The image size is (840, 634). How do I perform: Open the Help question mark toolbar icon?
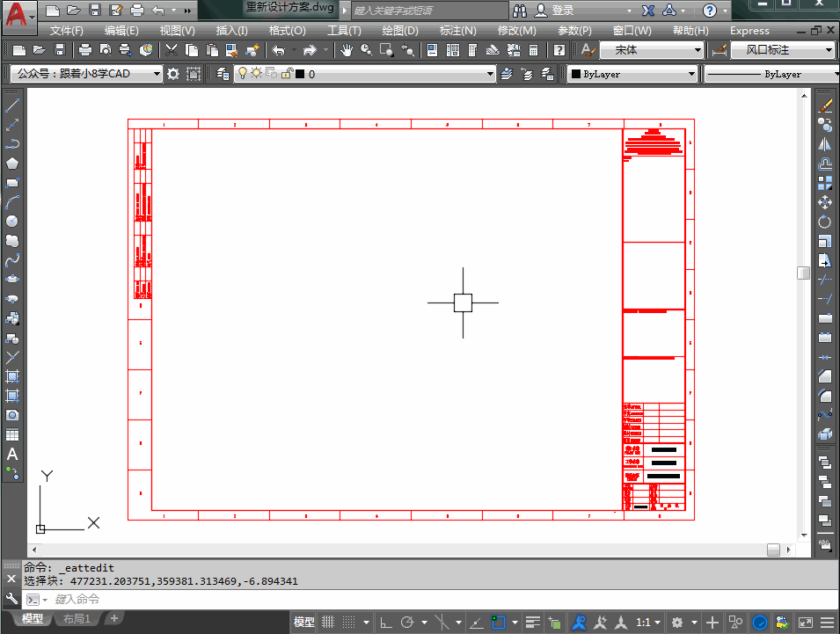pos(559,50)
